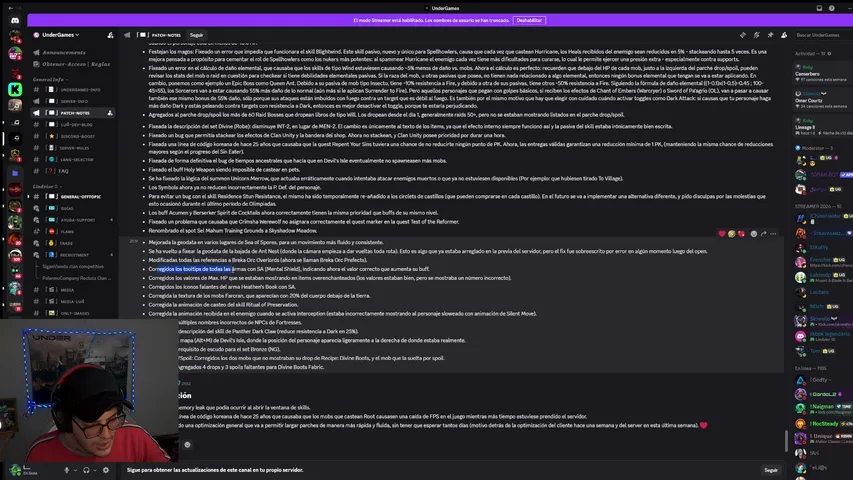
Task: Open microphone input options dropdown arrow
Action: 75,470
